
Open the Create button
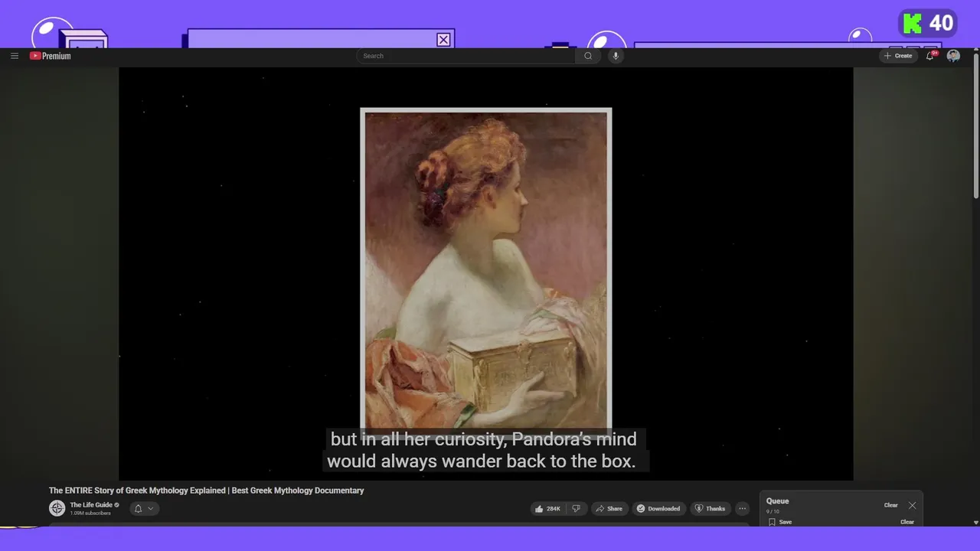[898, 56]
